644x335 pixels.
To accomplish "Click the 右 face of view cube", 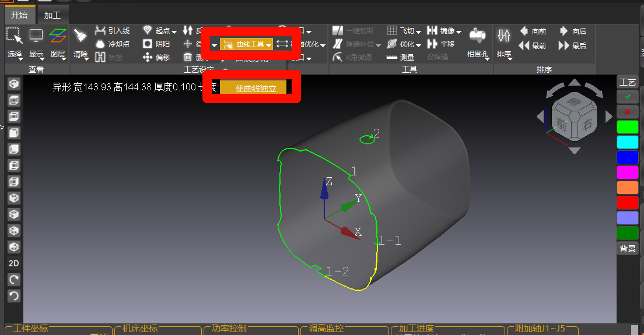I will point(587,125).
